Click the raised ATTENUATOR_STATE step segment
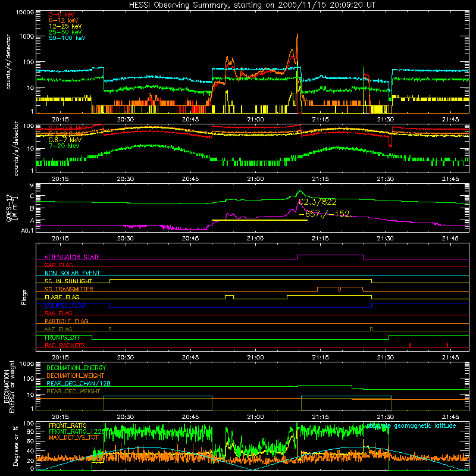The width and height of the screenshot is (476, 476). point(331,255)
